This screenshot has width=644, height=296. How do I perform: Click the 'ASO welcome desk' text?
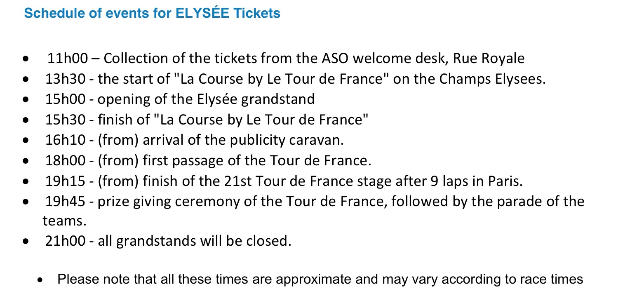(383, 59)
